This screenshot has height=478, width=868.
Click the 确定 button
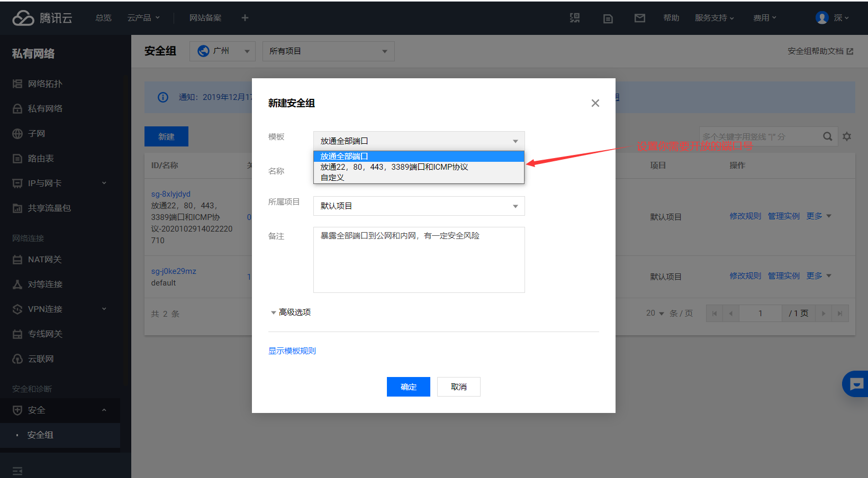coord(408,387)
